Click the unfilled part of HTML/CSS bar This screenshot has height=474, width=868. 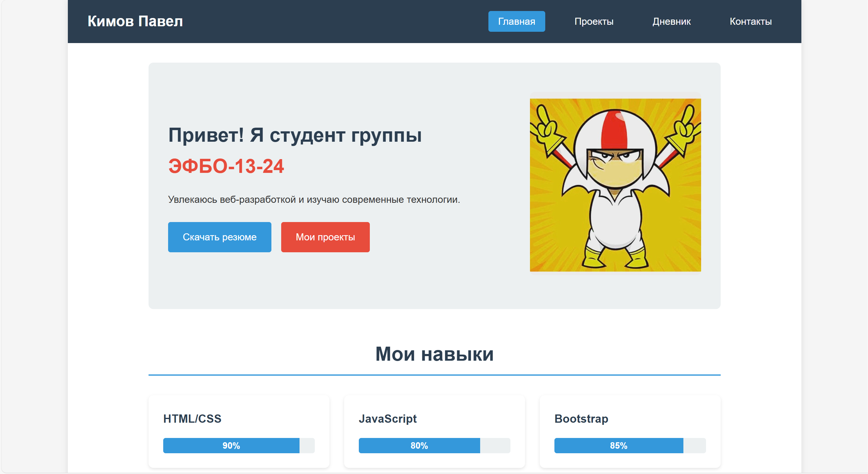click(x=307, y=445)
